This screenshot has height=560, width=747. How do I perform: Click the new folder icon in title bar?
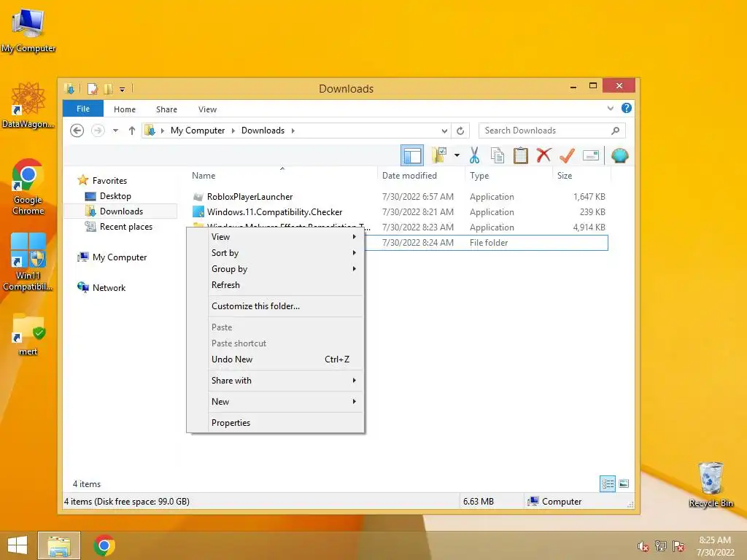tap(109, 88)
